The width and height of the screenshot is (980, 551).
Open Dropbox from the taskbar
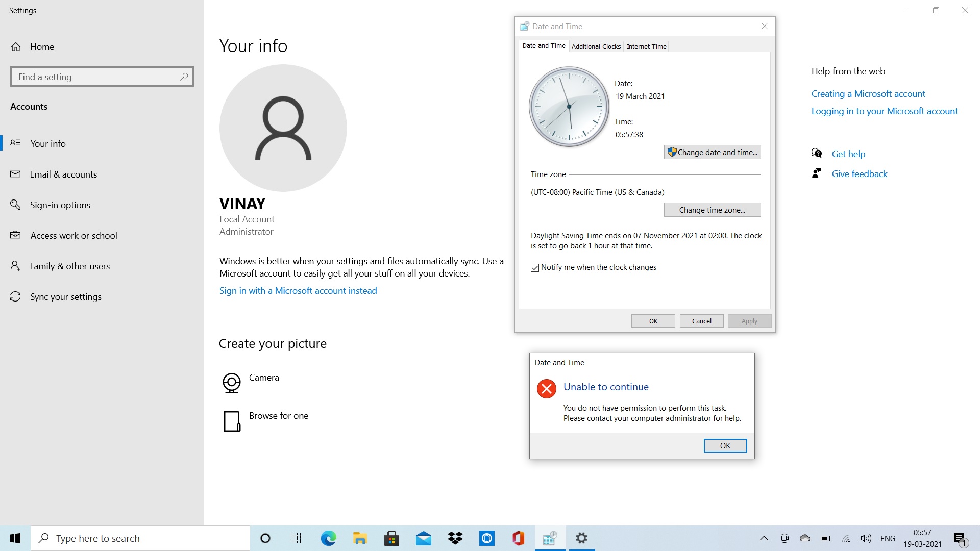(x=455, y=538)
